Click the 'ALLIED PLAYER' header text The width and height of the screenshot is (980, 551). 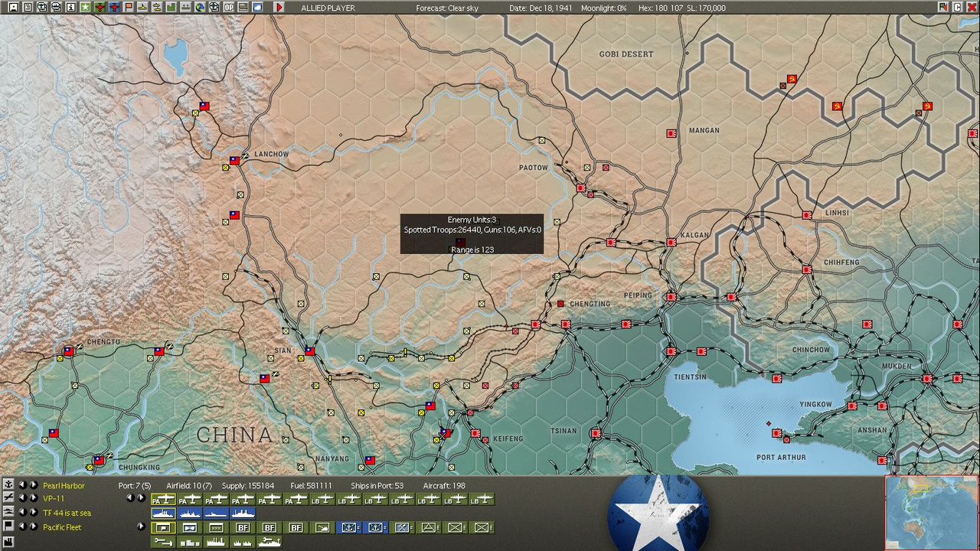tap(328, 8)
